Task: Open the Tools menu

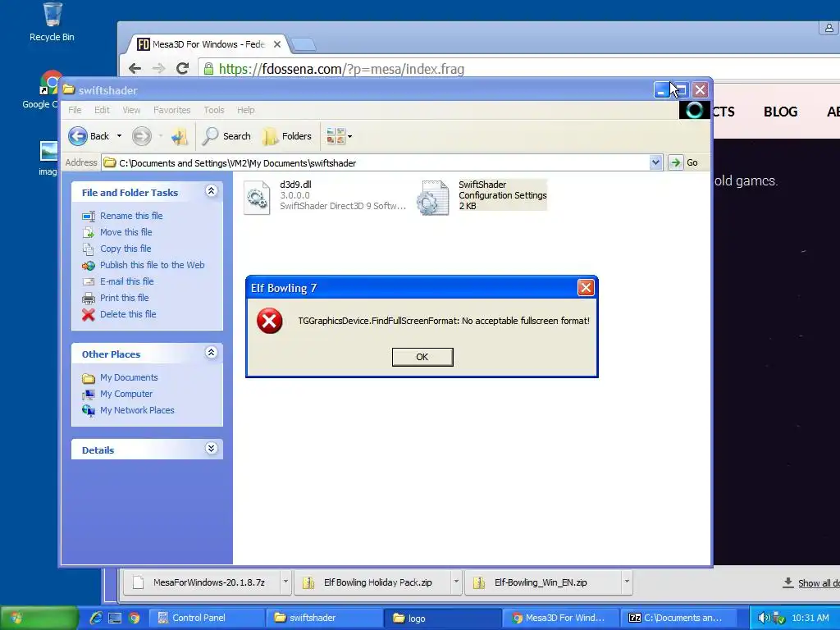Action: point(214,110)
